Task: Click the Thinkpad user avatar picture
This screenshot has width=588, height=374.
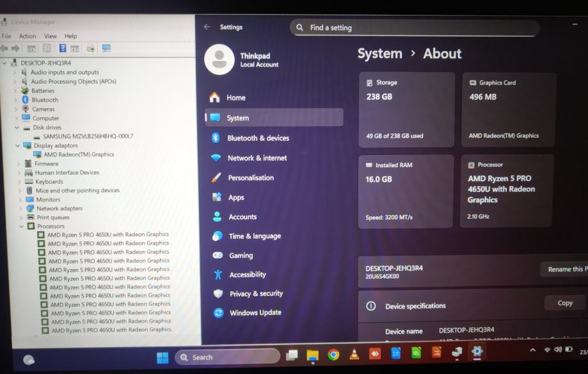Action: click(x=219, y=60)
